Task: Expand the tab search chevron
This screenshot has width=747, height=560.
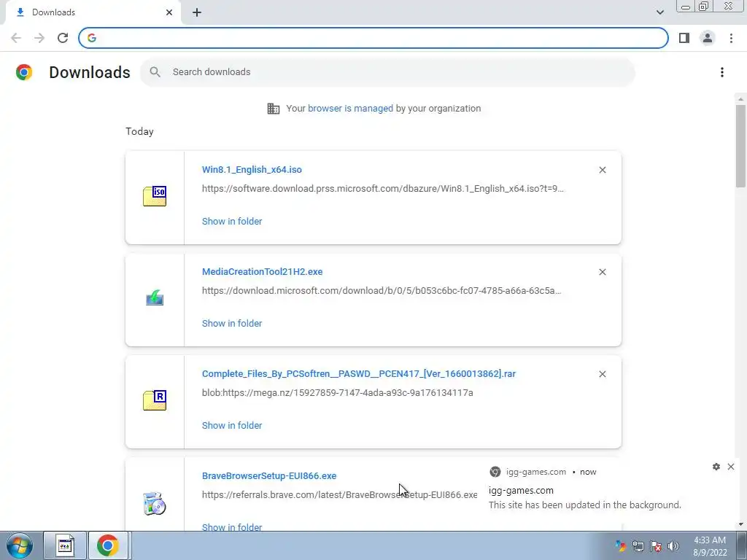Action: pos(659,12)
